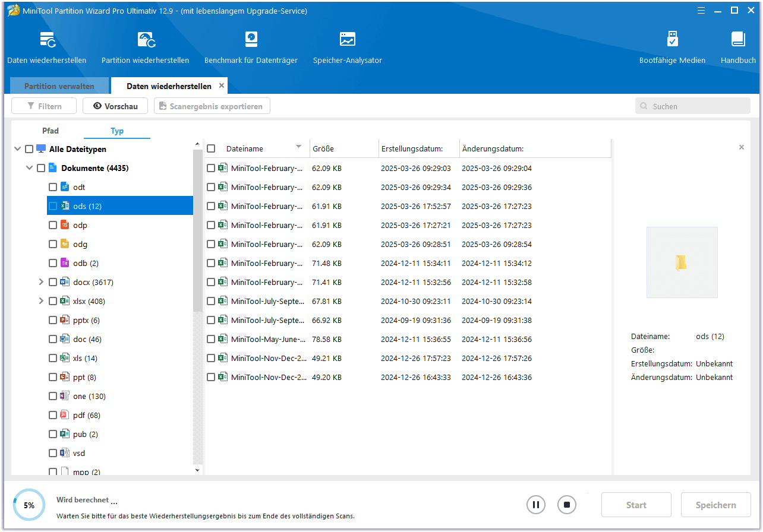Click the pdf (68) file icon
The height and width of the screenshot is (532, 763).
click(x=65, y=415)
